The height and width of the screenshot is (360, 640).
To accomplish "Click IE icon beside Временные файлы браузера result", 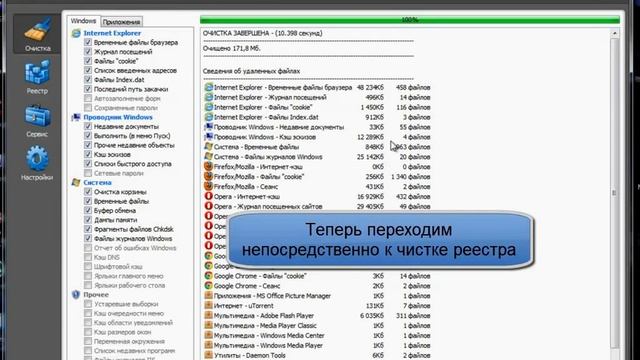I will coord(209,87).
